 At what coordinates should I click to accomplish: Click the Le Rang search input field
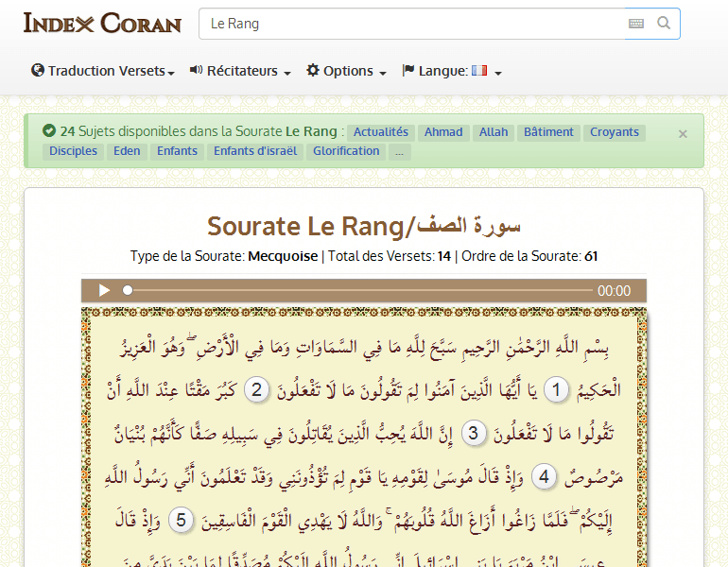pyautogui.click(x=411, y=24)
